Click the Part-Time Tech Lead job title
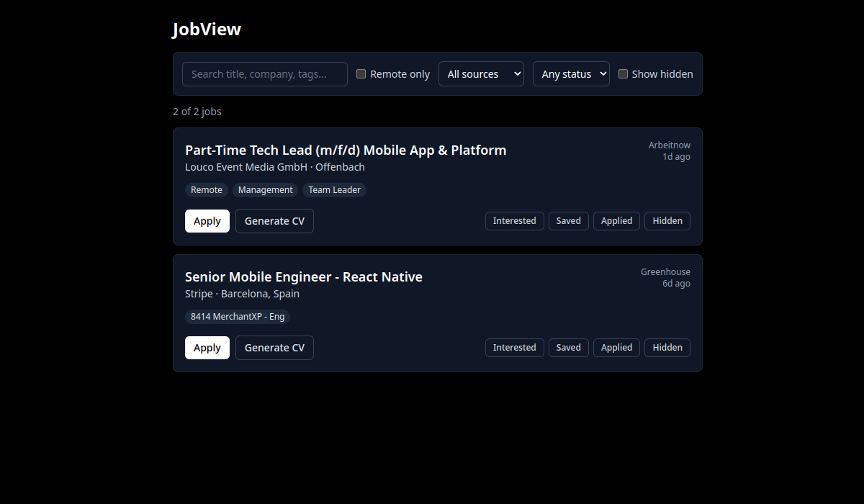This screenshot has width=864, height=504. click(x=346, y=150)
